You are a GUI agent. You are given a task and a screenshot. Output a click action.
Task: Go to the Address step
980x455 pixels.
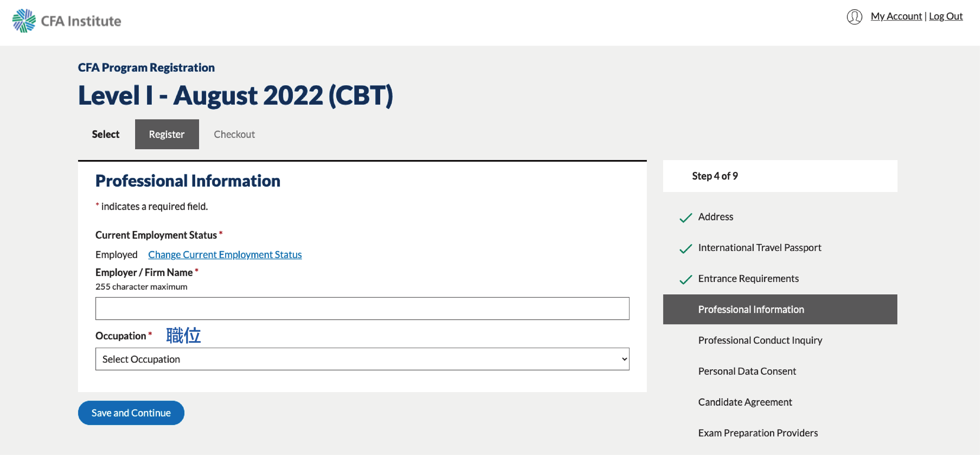click(715, 216)
